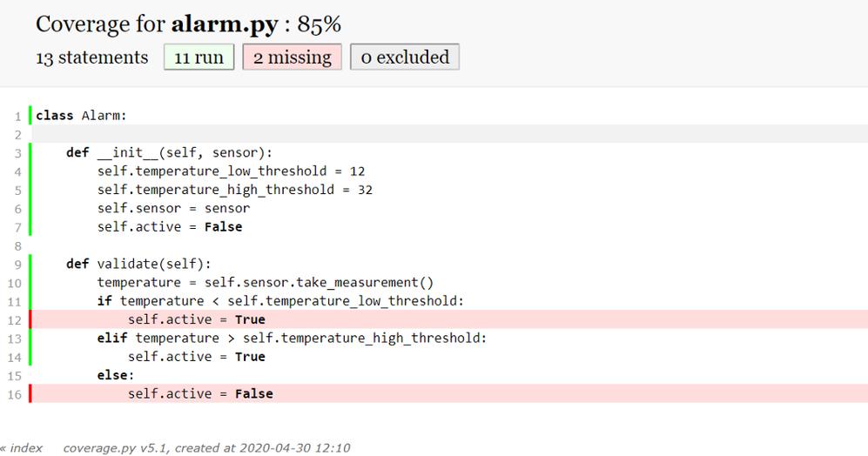Click line number 1
868x456 pixels.
[17, 117]
